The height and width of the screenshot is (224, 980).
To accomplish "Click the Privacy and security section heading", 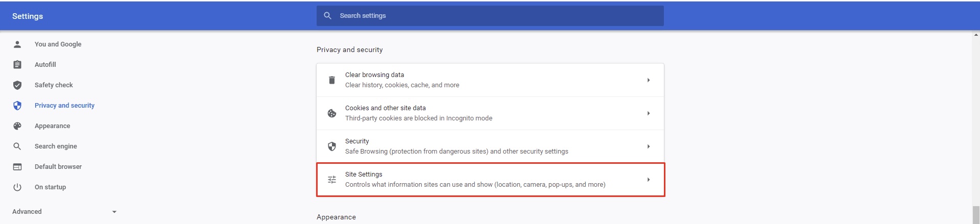I will (350, 49).
